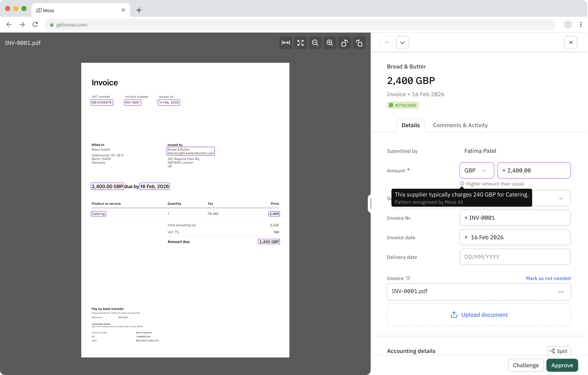588x375 pixels.
Task: Open the INV-0001.pdf three-dots menu
Action: point(561,292)
